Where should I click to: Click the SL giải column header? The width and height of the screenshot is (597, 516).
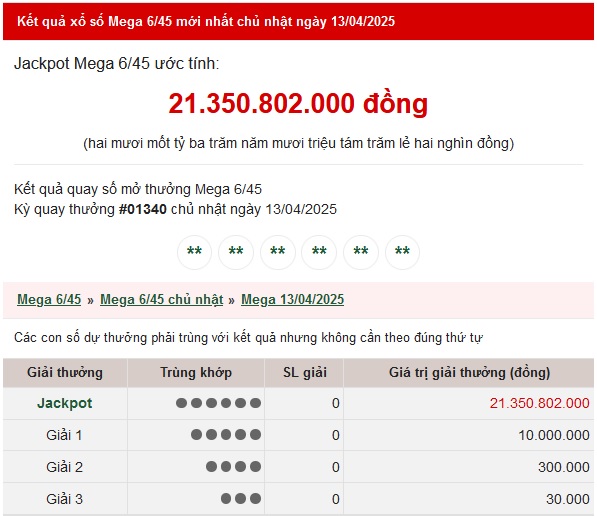305,372
